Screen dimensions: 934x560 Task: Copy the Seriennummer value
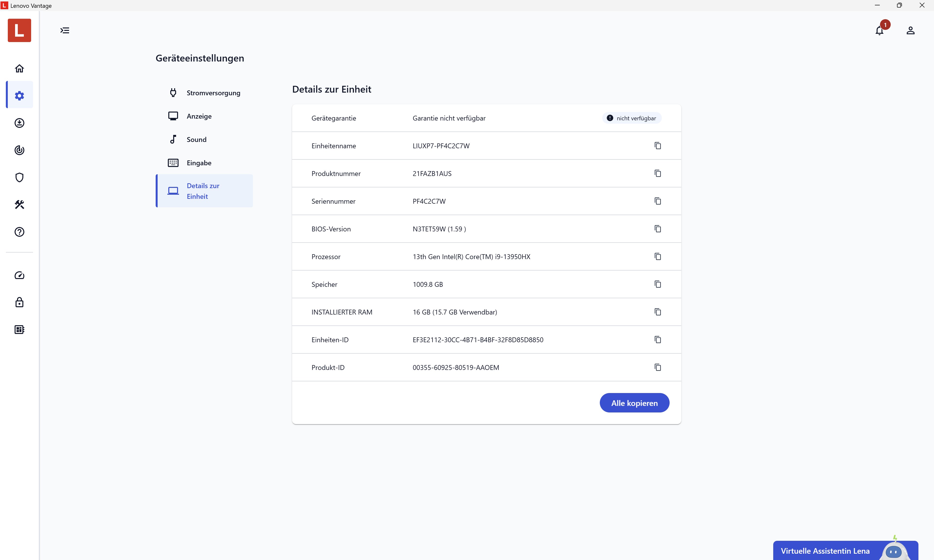click(658, 201)
